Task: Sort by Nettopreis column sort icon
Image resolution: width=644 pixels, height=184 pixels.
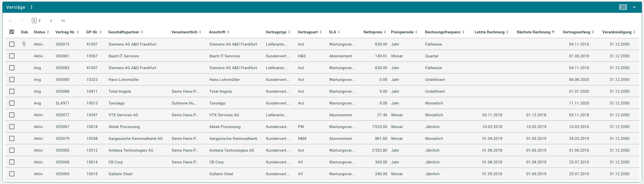Action: coord(385,32)
